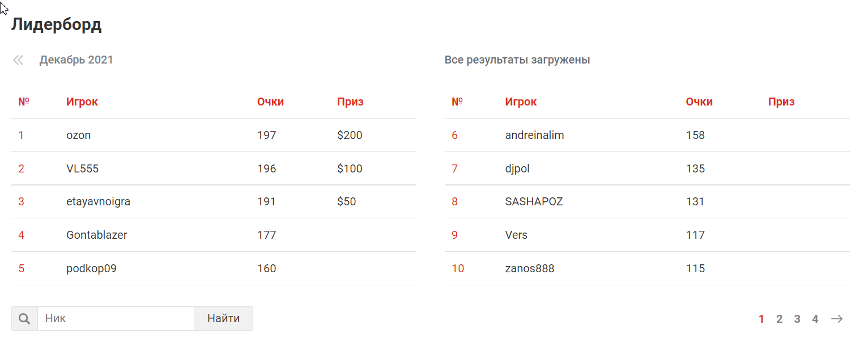Open leaderboard page 3

[797, 319]
